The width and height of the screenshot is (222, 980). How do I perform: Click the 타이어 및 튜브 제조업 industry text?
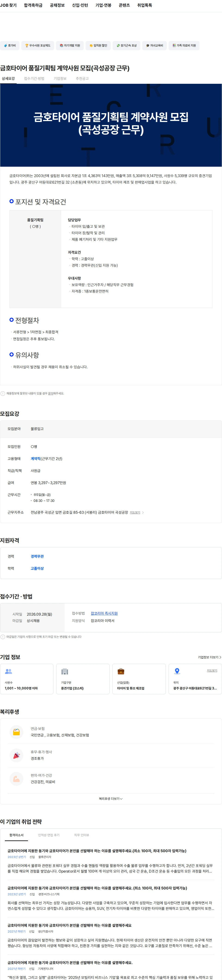tap(131, 688)
